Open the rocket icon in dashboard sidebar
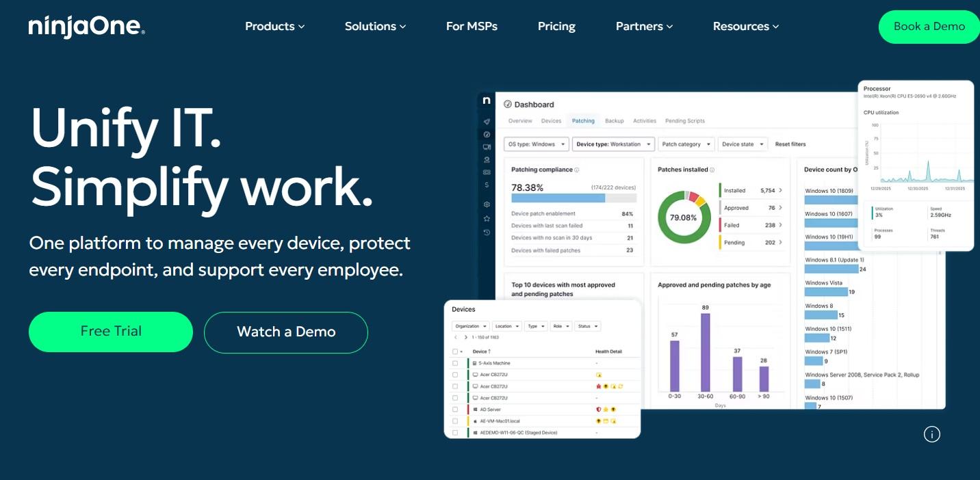This screenshot has width=980, height=480. 487,122
